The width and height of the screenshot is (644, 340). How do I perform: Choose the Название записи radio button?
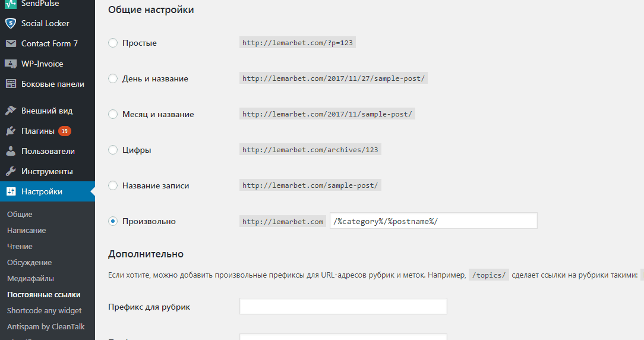(113, 185)
